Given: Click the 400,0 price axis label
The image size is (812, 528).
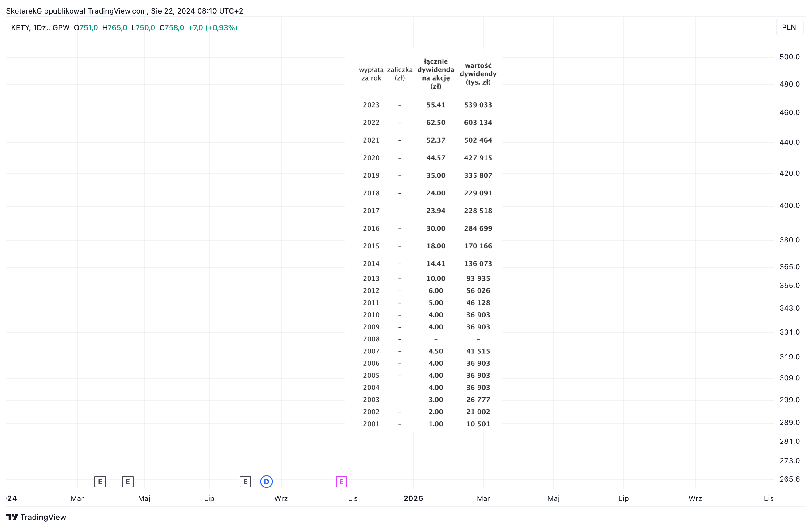Looking at the screenshot, I should (x=790, y=206).
